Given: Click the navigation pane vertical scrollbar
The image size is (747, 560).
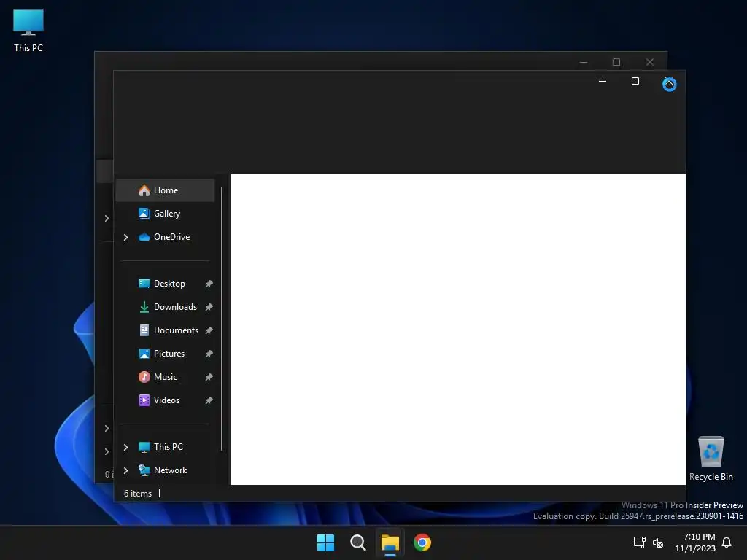Looking at the screenshot, I should click(x=222, y=318).
